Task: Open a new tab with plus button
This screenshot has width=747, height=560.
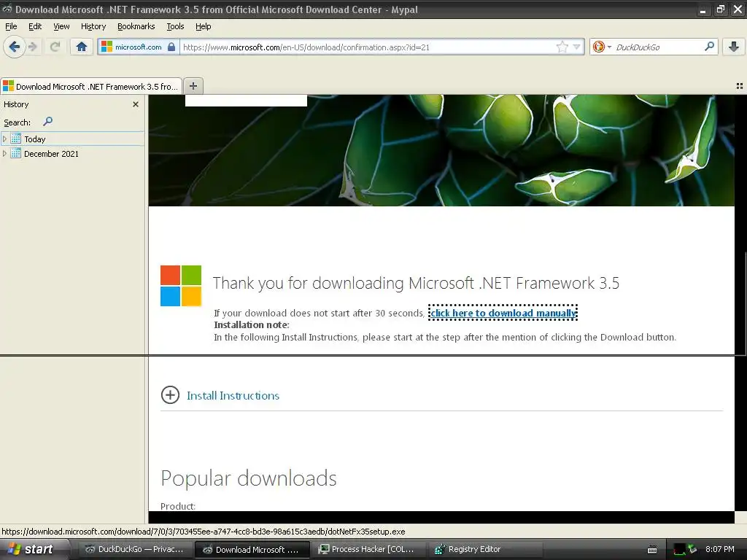Action: (193, 86)
